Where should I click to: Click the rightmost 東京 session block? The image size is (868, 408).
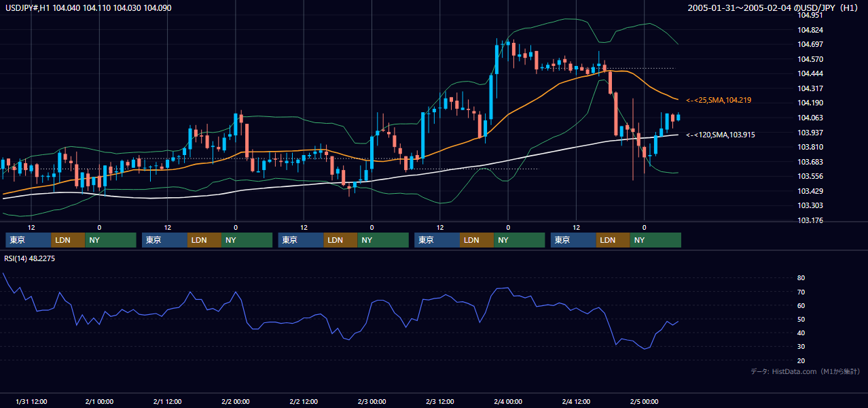574,240
